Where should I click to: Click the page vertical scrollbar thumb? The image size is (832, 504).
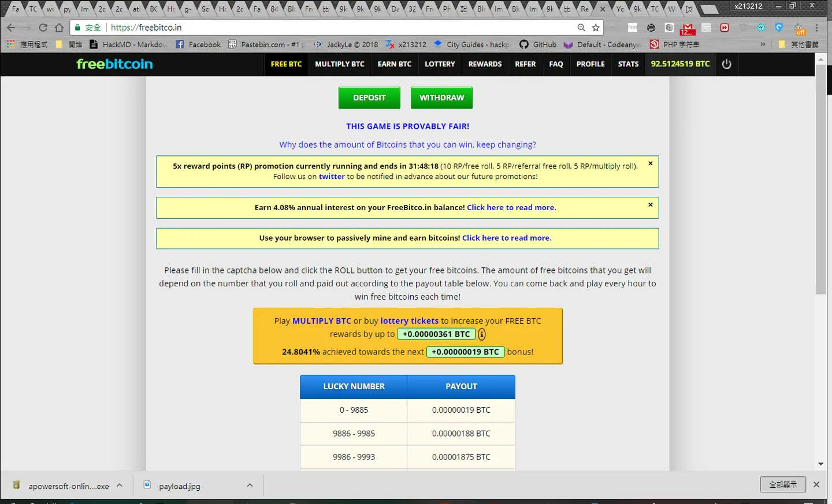[820, 179]
